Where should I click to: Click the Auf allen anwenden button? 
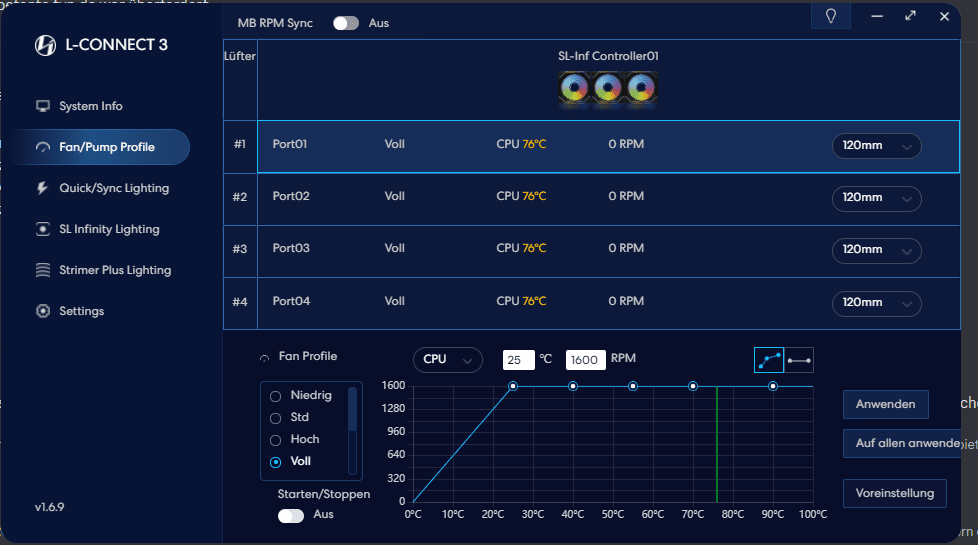pos(902,443)
